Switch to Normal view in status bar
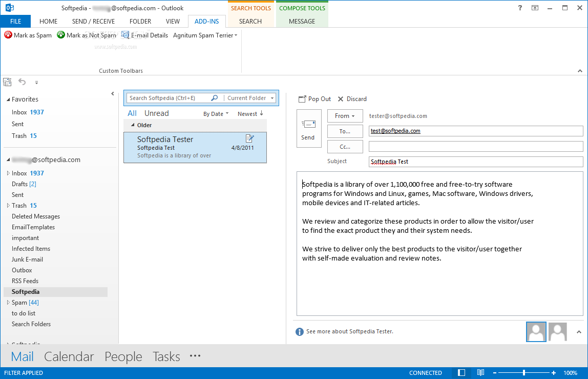Image resolution: width=588 pixels, height=379 pixels. pyautogui.click(x=461, y=373)
